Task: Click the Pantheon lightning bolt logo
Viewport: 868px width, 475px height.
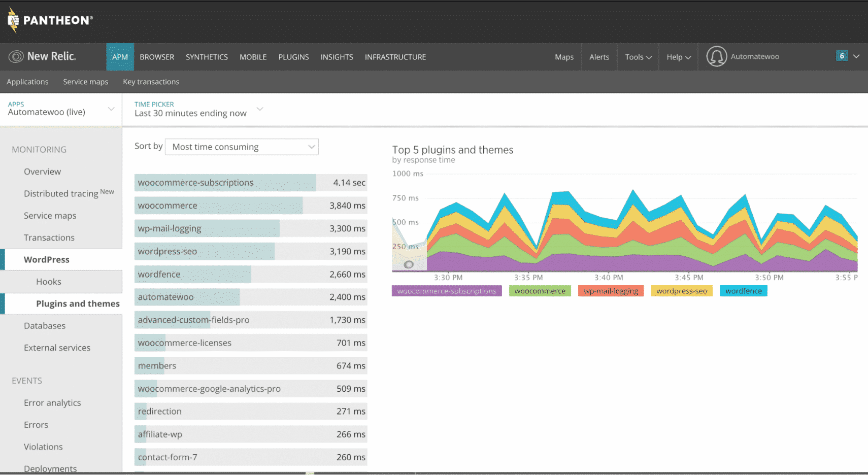Action: 12,20
